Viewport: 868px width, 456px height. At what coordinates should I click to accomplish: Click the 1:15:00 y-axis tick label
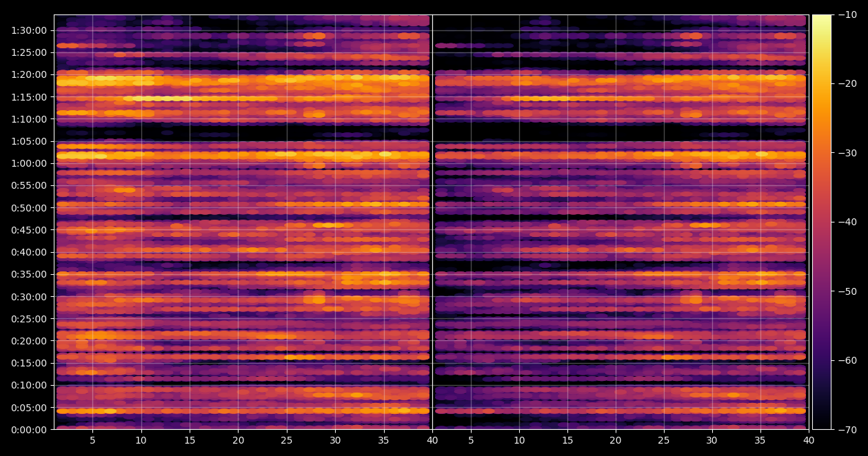[29, 97]
